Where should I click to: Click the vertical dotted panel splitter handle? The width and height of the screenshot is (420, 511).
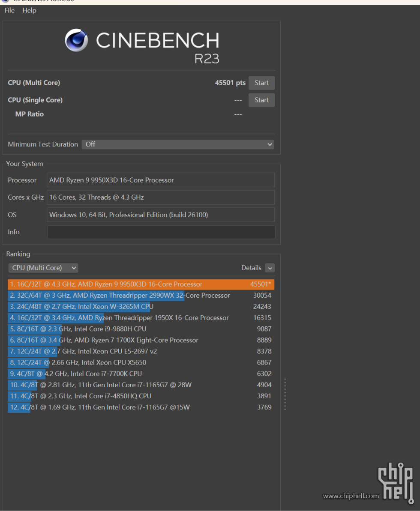pos(285,394)
